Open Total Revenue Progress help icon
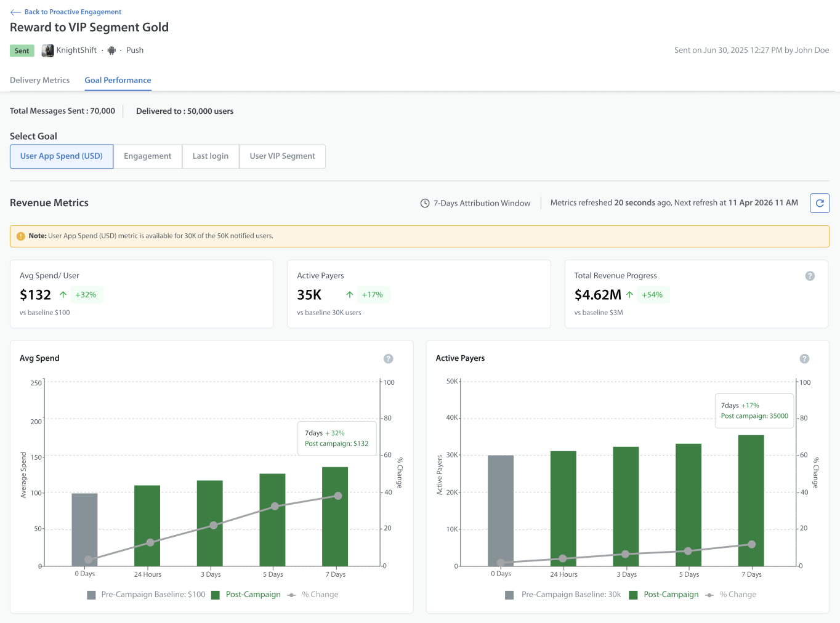840x623 pixels. [x=810, y=276]
